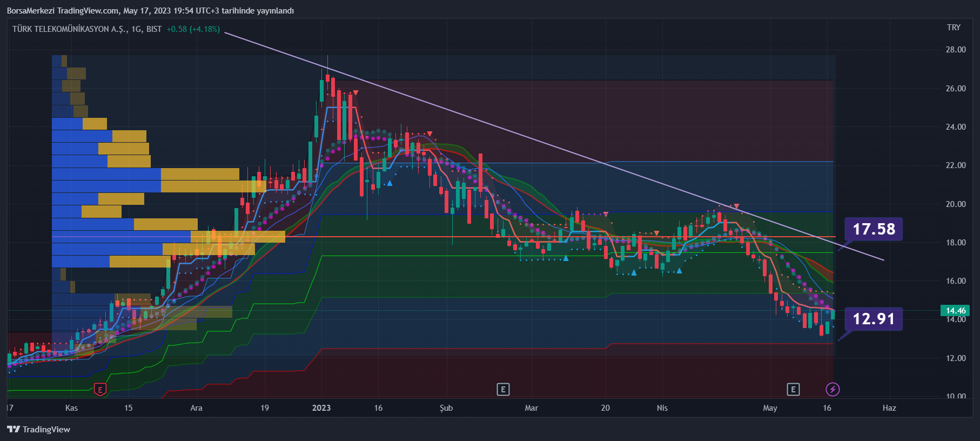The image size is (980, 441).
Task: Click the 2023 label on time axis
Action: pos(321,408)
